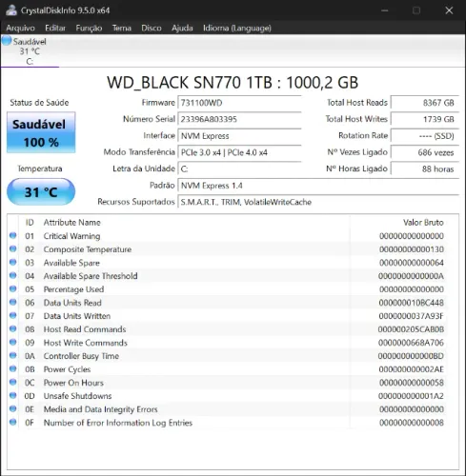
Task: Open the Ajuda menu
Action: [x=182, y=29]
